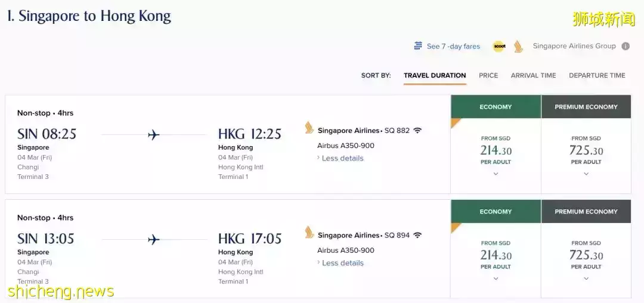Open the See 7-day fares link
The height and width of the screenshot is (303, 644).
(453, 47)
